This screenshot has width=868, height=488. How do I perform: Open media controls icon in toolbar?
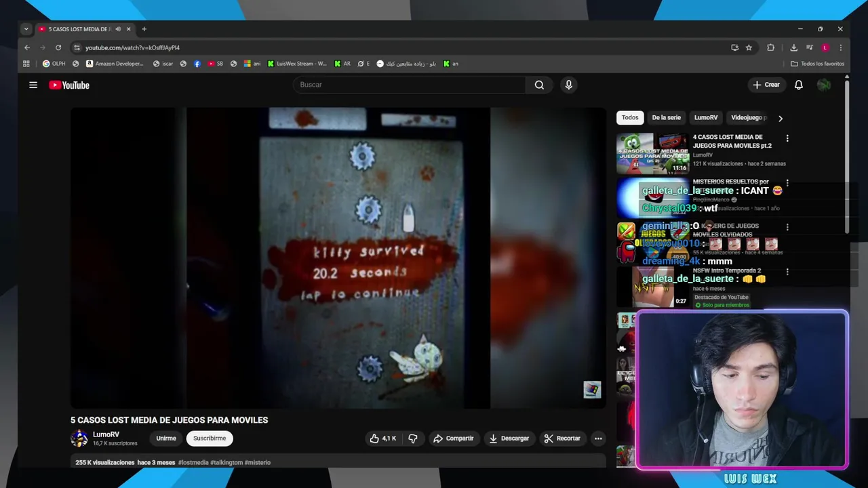pyautogui.click(x=810, y=47)
